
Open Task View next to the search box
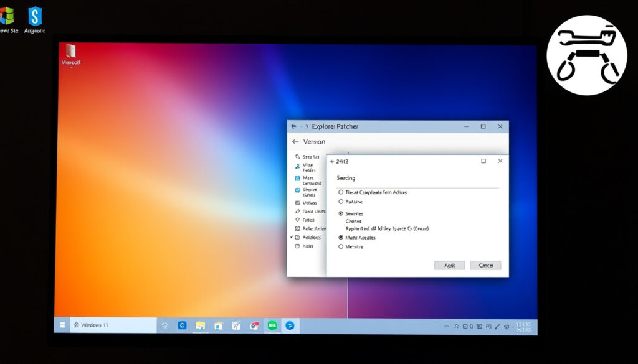[x=164, y=325]
